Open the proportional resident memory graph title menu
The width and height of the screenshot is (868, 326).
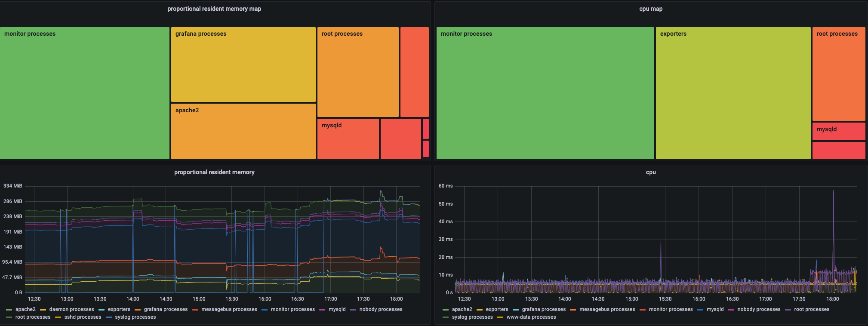click(214, 172)
